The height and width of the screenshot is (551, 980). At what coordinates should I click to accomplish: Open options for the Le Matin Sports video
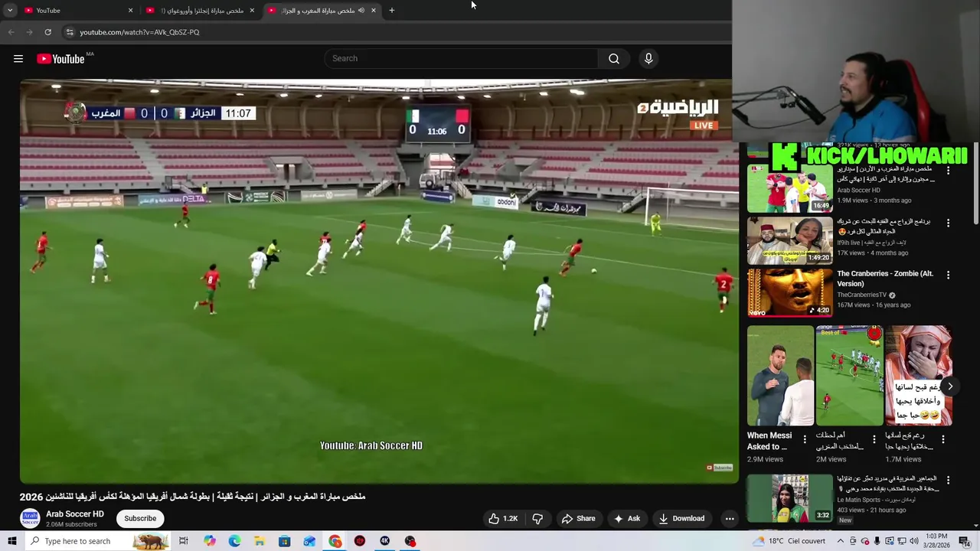(948, 480)
